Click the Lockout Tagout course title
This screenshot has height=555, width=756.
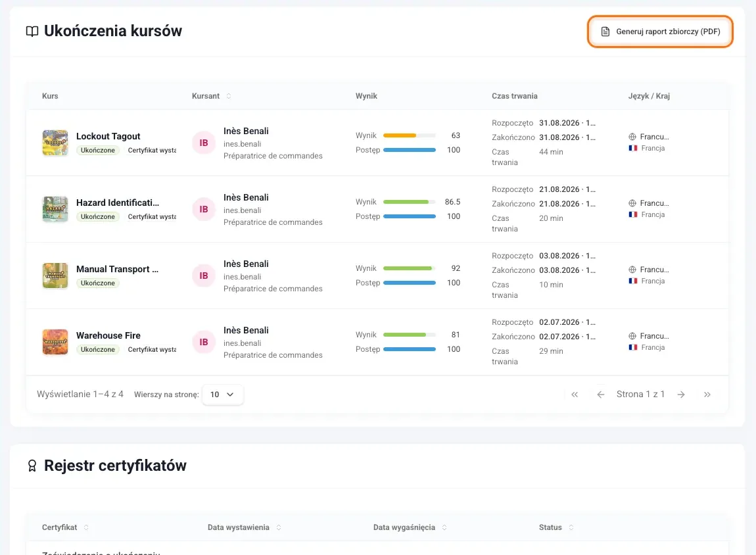108,137
